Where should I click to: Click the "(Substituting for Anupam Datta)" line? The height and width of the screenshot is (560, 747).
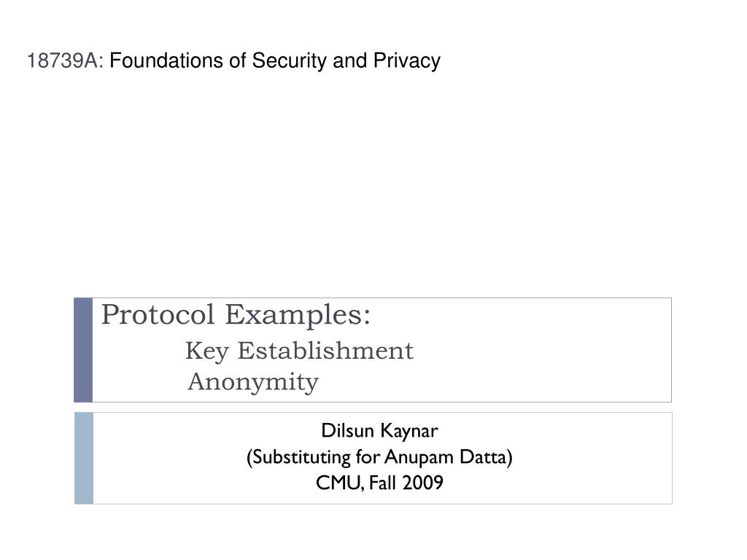[x=379, y=457]
